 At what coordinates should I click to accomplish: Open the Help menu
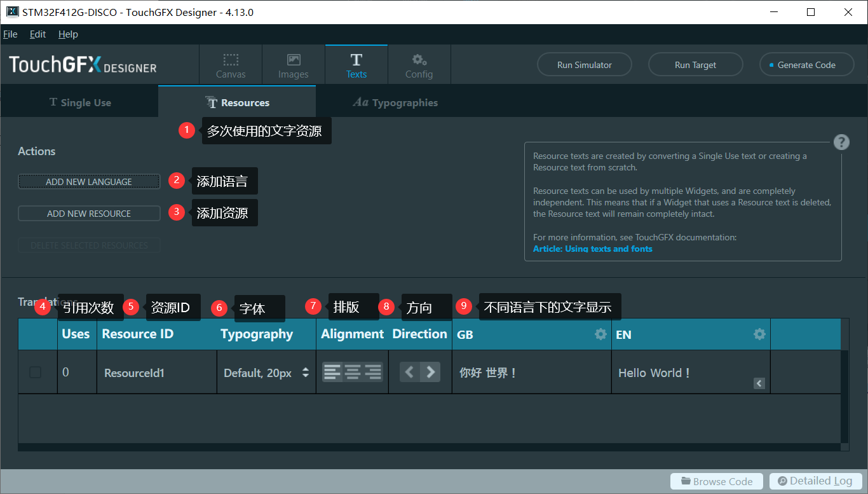68,34
